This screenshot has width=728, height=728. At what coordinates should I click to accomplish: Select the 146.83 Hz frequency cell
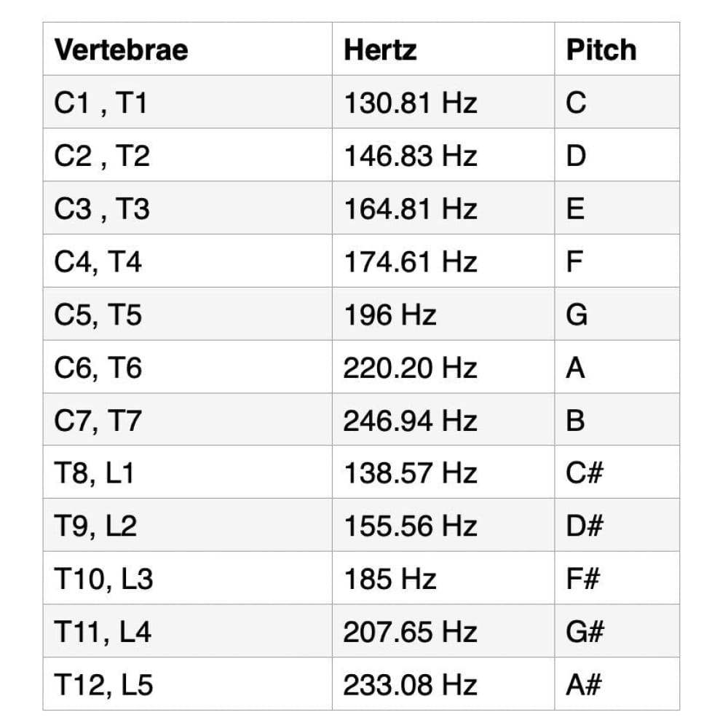pos(410,156)
